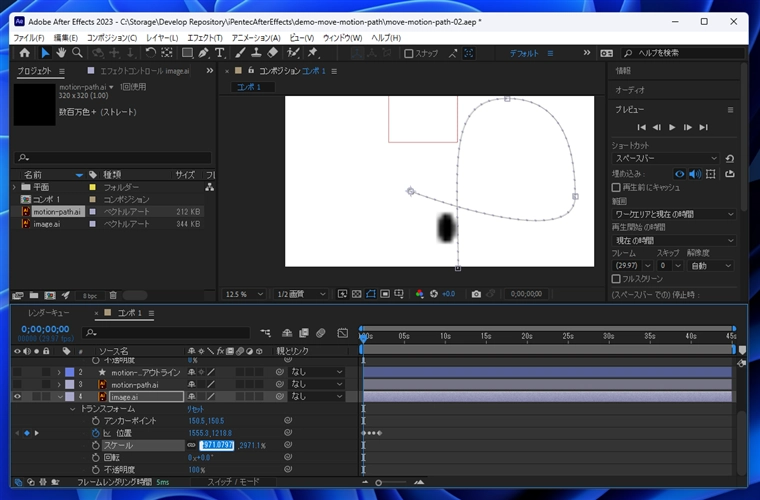The height and width of the screenshot is (500, 760).
Task: Open the スペースバー shortcut dropdown
Action: point(665,158)
